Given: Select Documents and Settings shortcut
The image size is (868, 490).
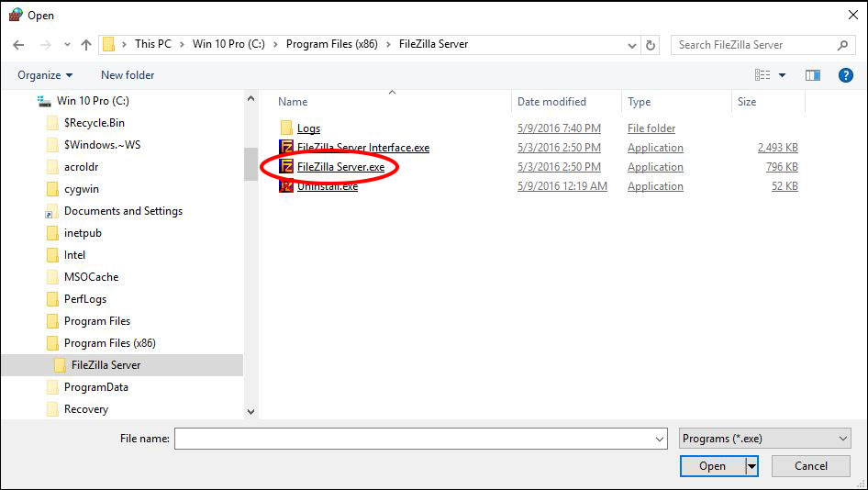Looking at the screenshot, I should (124, 211).
